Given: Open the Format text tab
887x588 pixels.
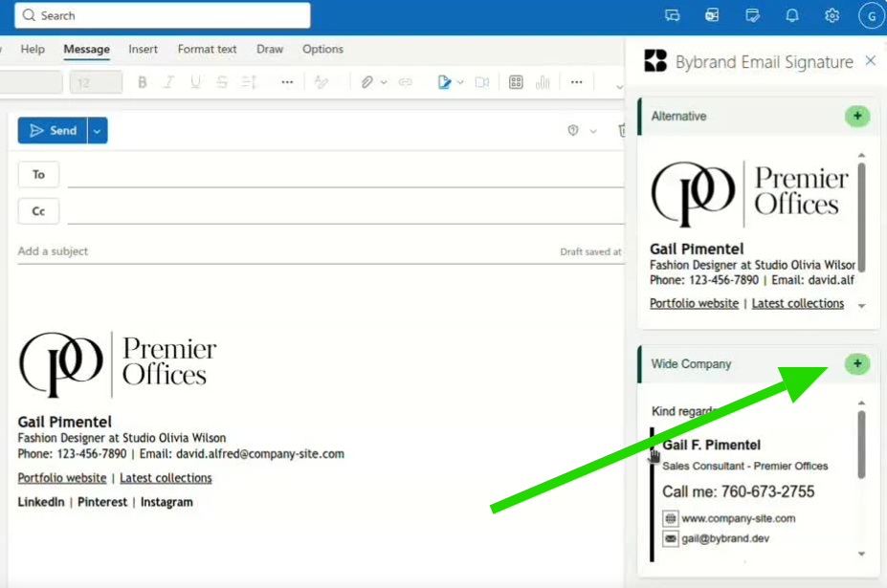Looking at the screenshot, I should [207, 49].
